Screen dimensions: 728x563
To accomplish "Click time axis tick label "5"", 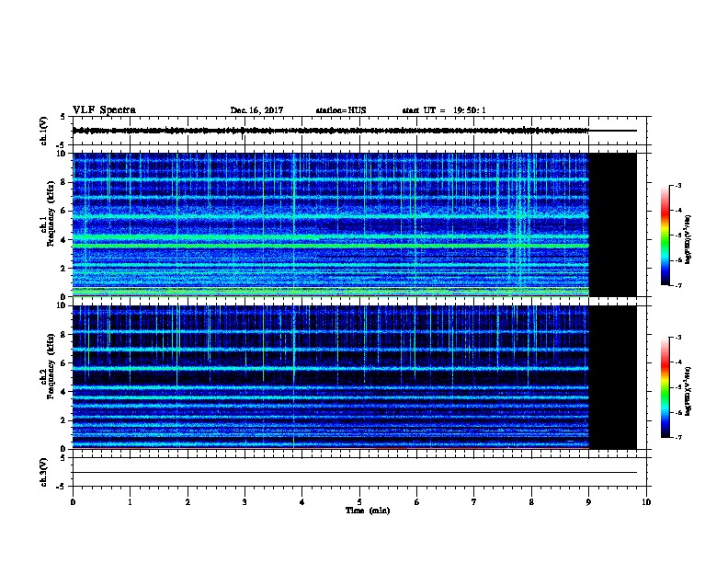I will coord(359,501).
